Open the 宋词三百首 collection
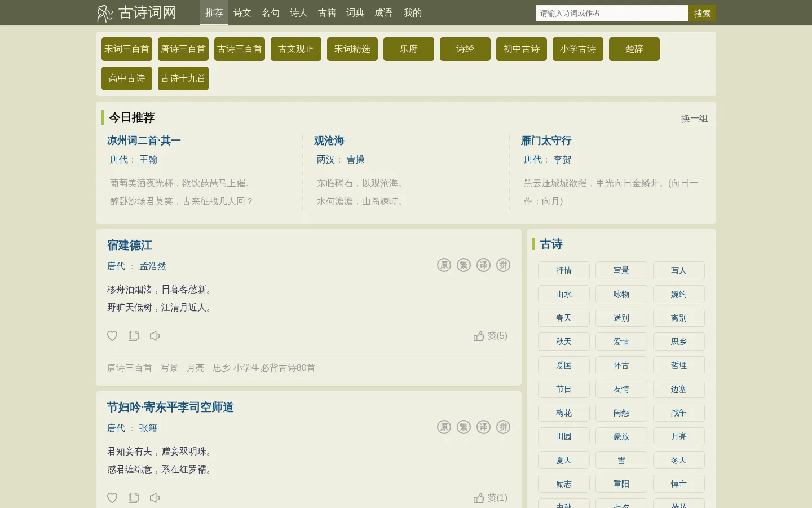This screenshot has height=508, width=812. (x=127, y=49)
